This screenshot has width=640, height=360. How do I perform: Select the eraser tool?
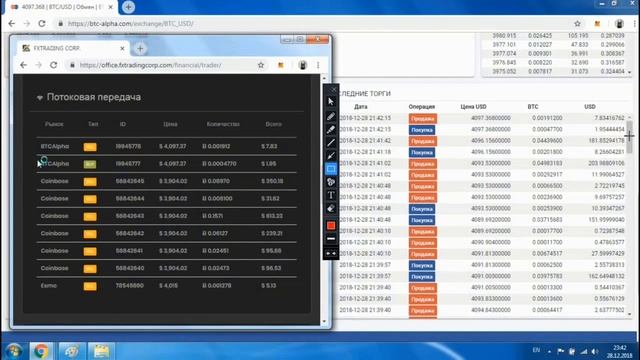tap(331, 209)
